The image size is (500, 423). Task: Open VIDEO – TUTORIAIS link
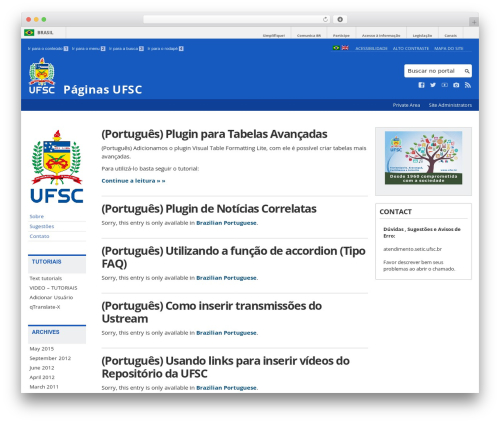(x=53, y=288)
